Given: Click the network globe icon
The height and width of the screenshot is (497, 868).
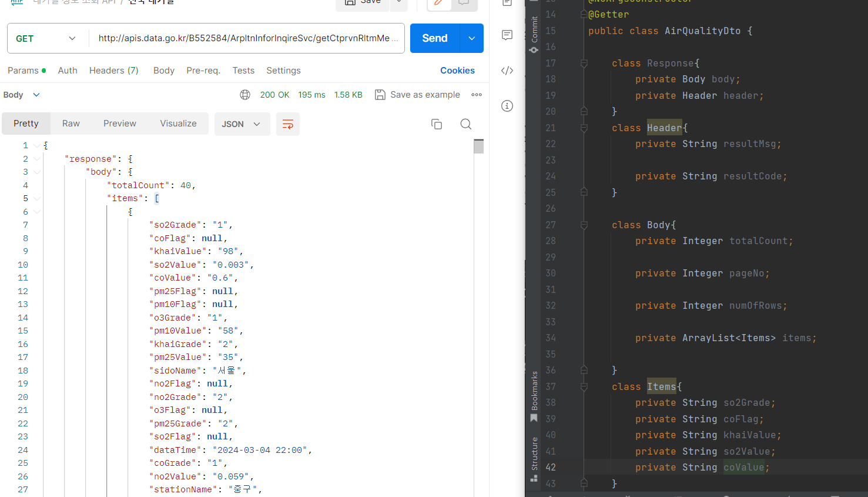Looking at the screenshot, I should click(x=245, y=95).
